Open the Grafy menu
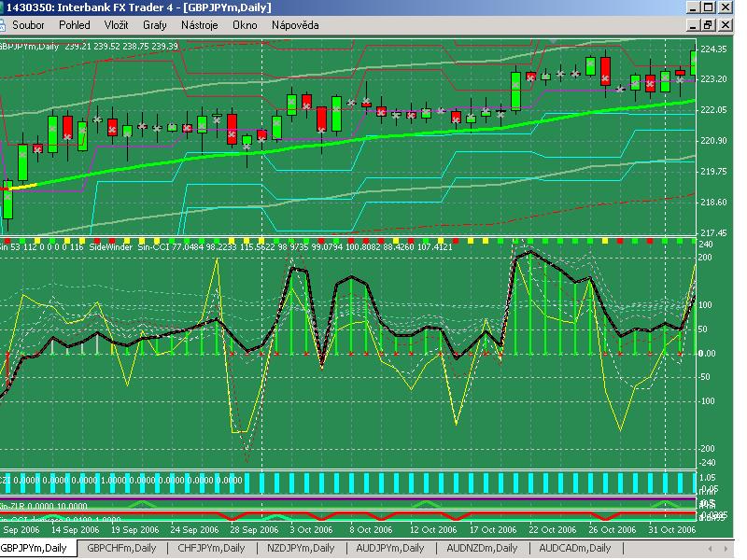This screenshot has height=560, width=747. click(x=155, y=25)
